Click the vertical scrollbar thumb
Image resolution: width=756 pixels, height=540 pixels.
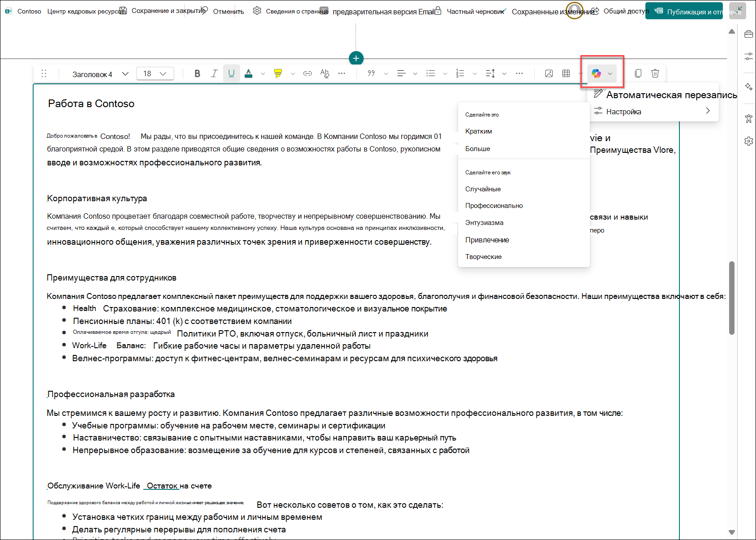click(732, 298)
